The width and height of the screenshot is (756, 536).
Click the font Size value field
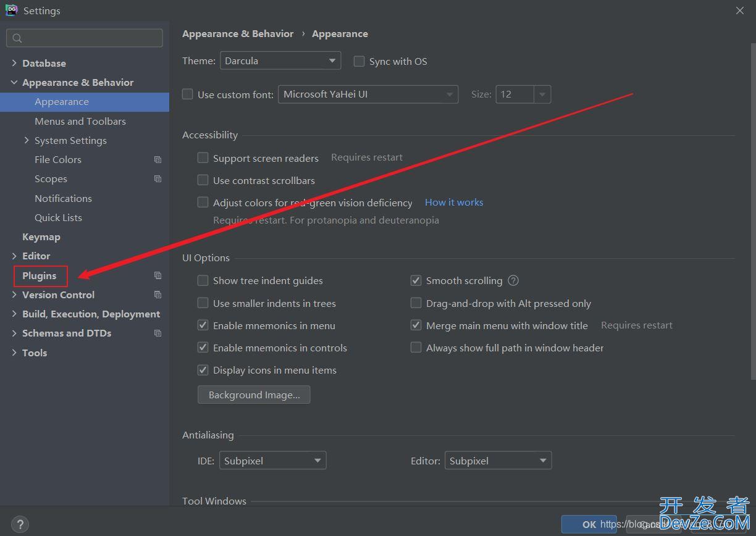[x=515, y=94]
